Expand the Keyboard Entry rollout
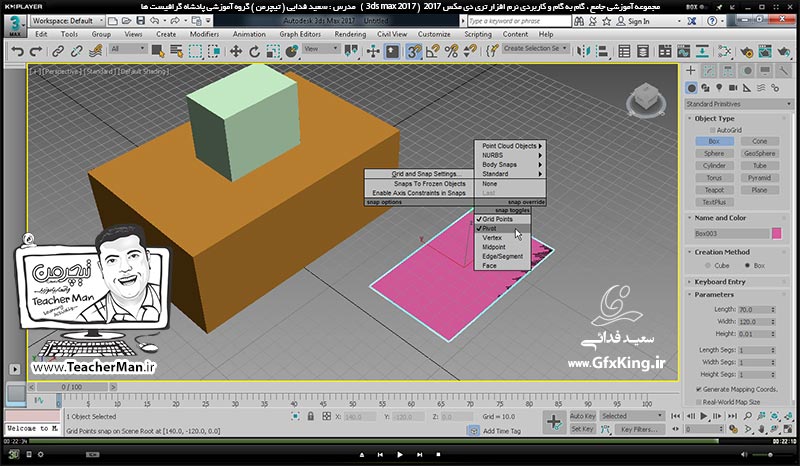This screenshot has width=800, height=466. click(x=719, y=282)
